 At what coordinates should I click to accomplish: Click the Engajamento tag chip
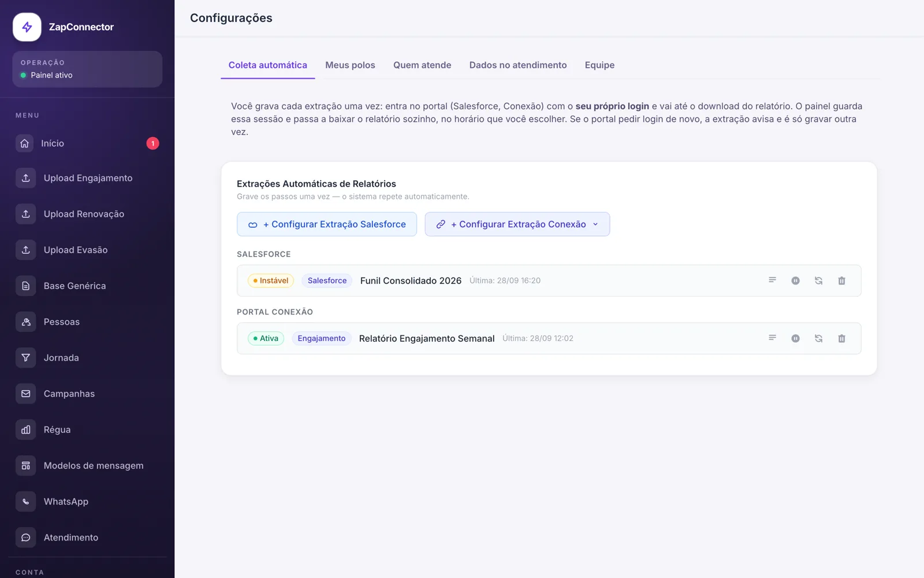point(322,338)
